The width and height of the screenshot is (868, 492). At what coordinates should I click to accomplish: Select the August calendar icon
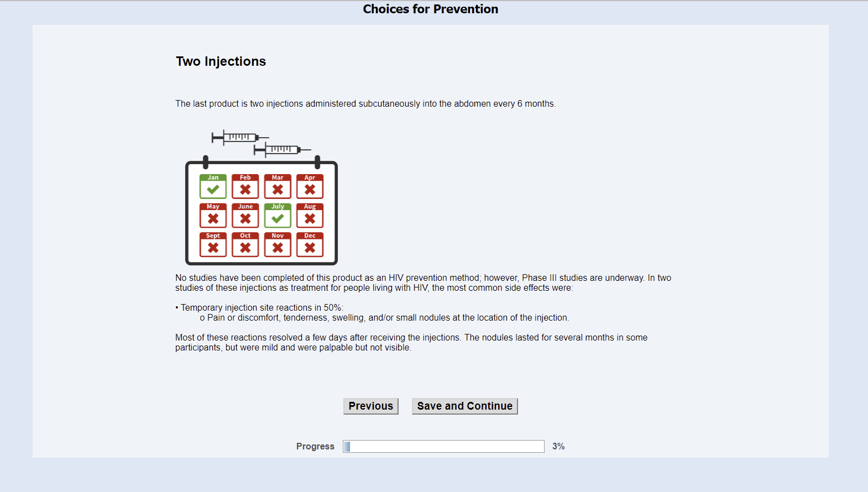click(x=310, y=216)
